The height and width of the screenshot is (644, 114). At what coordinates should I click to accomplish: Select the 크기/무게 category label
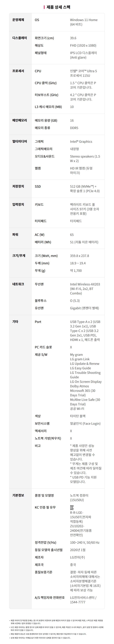pos(19,256)
